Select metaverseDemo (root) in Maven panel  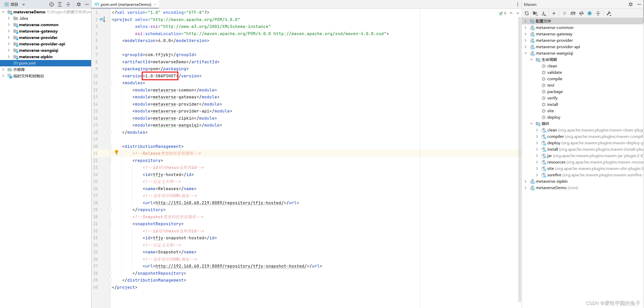[554, 188]
